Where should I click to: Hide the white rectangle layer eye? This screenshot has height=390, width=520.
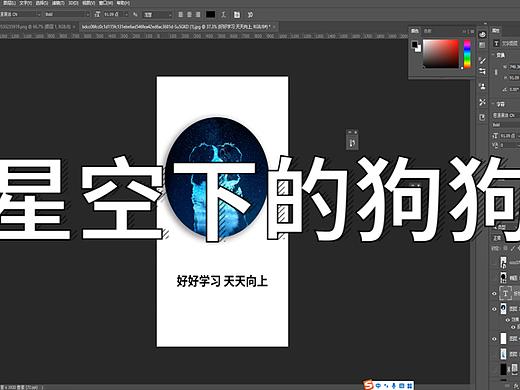coord(494,339)
